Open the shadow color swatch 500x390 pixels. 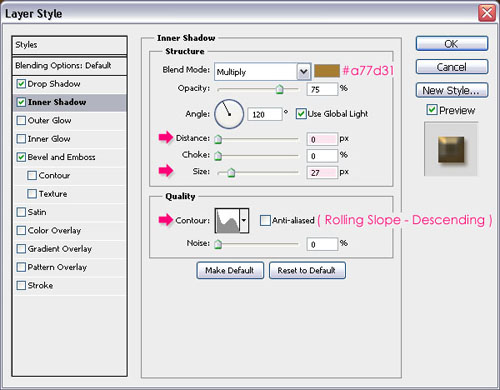tap(327, 71)
